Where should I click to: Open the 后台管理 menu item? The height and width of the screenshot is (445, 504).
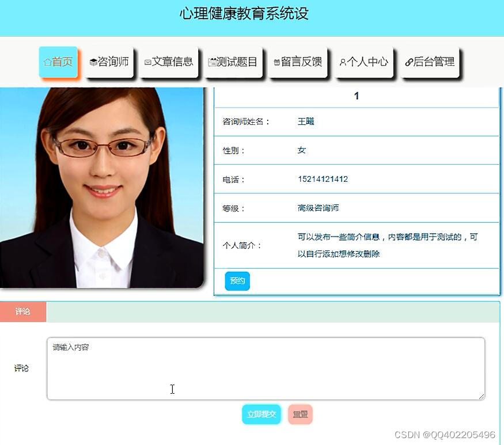click(430, 62)
